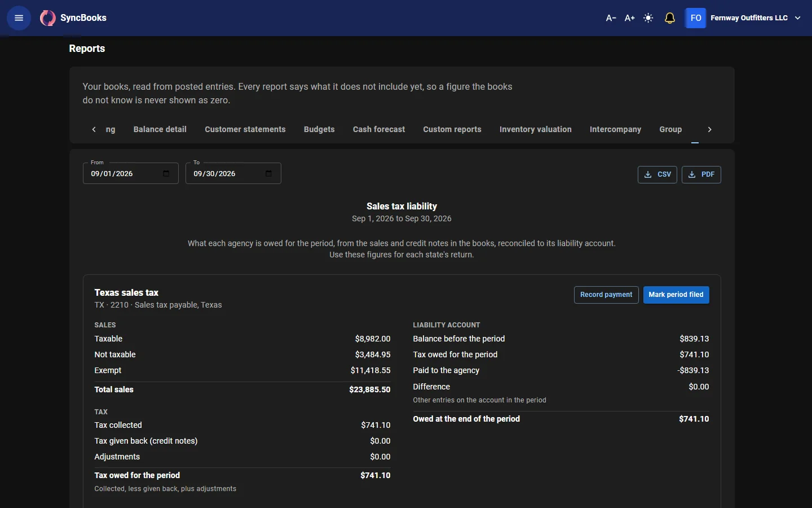The width and height of the screenshot is (812, 508).
Task: Open the hamburger navigation menu
Action: click(x=19, y=18)
